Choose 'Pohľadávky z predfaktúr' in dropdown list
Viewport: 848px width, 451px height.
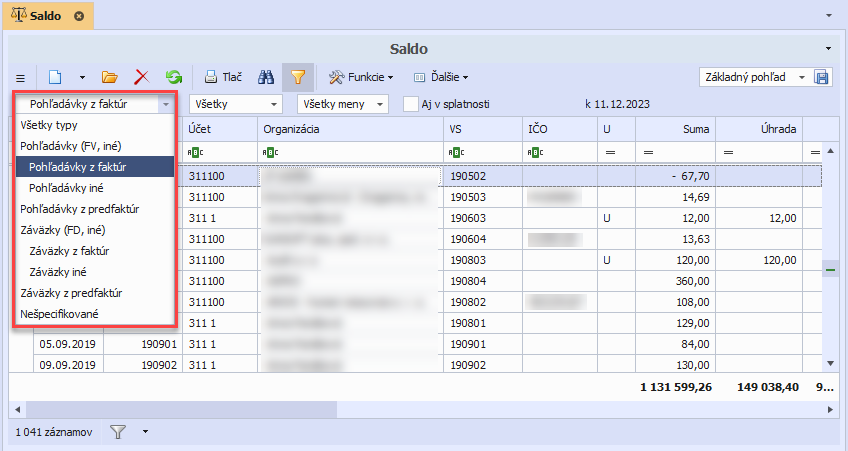tap(79, 209)
